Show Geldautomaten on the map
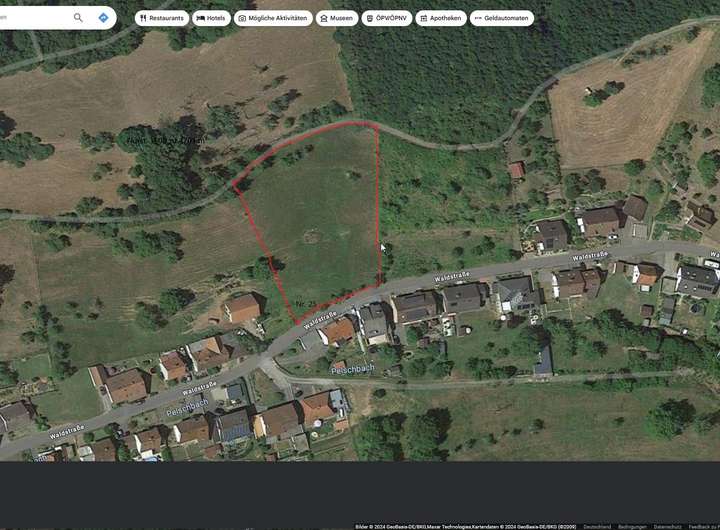Image resolution: width=720 pixels, height=530 pixels. click(x=502, y=18)
